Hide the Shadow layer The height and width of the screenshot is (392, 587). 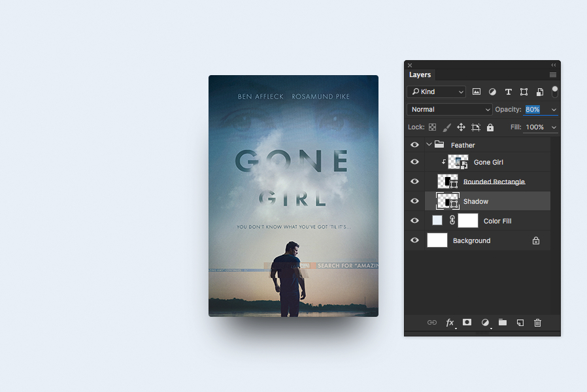(414, 201)
